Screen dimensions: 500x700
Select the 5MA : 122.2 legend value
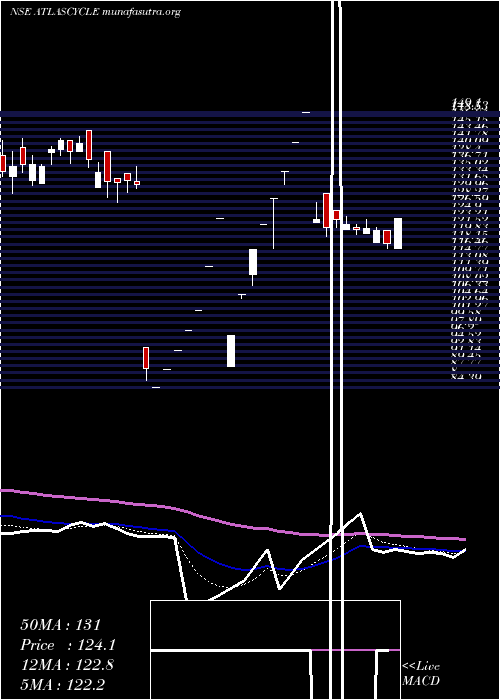tap(62, 684)
